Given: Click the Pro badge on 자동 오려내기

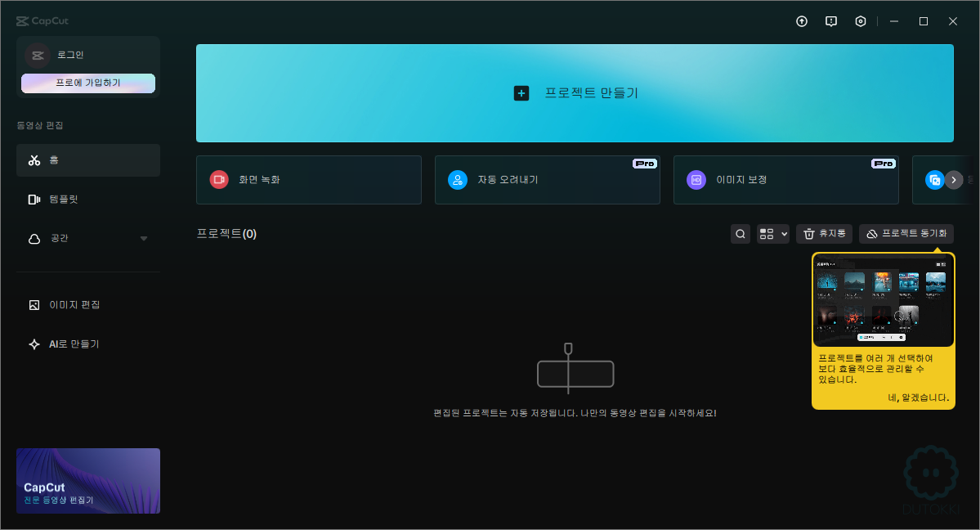Looking at the screenshot, I should 644,164.
